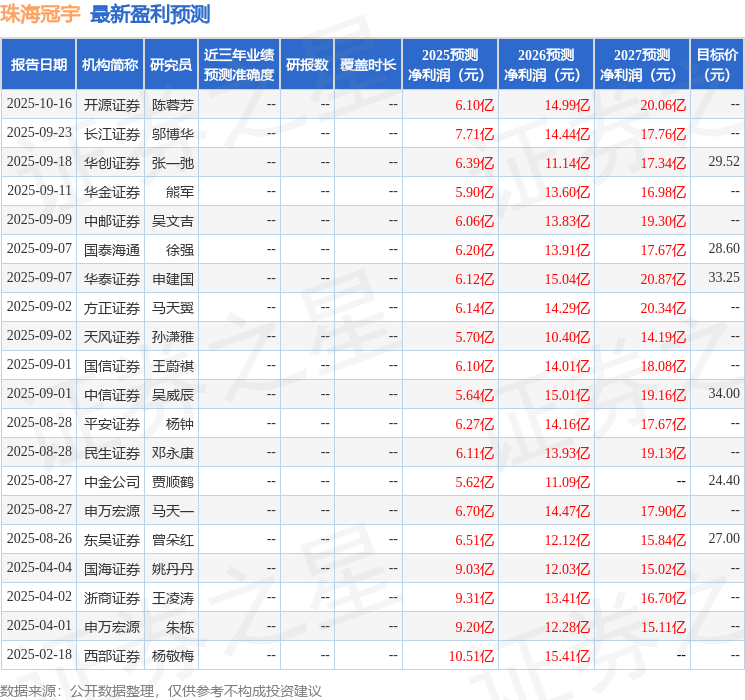The width and height of the screenshot is (745, 700).
Task: Select the institution 国信证券
Action: [112, 366]
